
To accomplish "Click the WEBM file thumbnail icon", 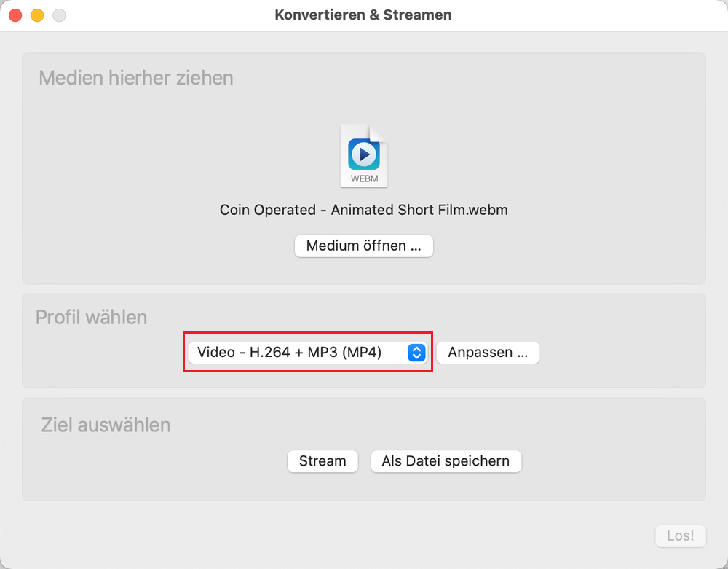I will click(363, 155).
